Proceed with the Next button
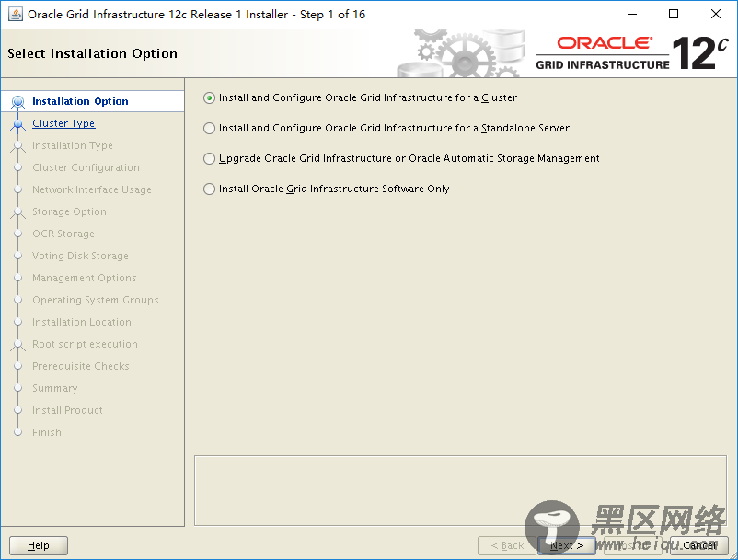 point(567,545)
